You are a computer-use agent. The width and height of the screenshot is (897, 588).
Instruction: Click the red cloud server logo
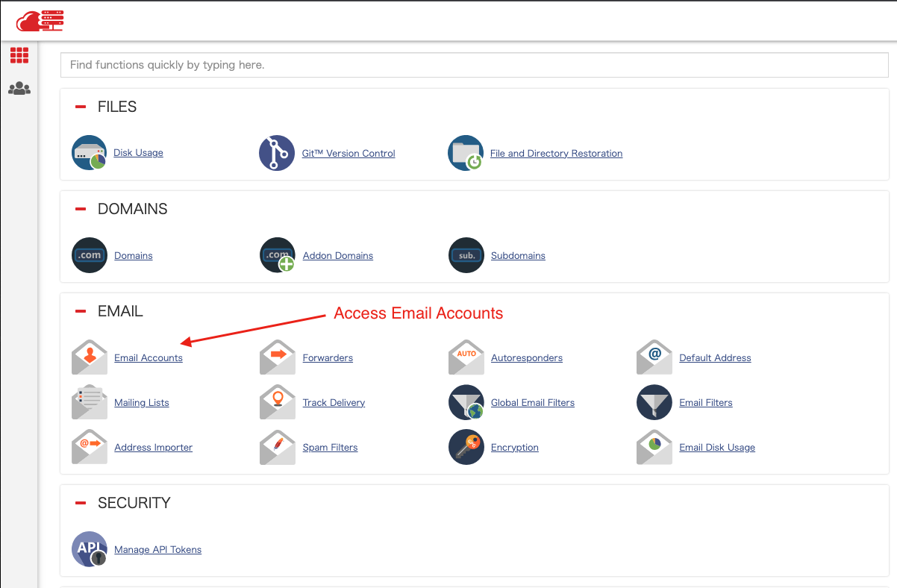pyautogui.click(x=40, y=21)
